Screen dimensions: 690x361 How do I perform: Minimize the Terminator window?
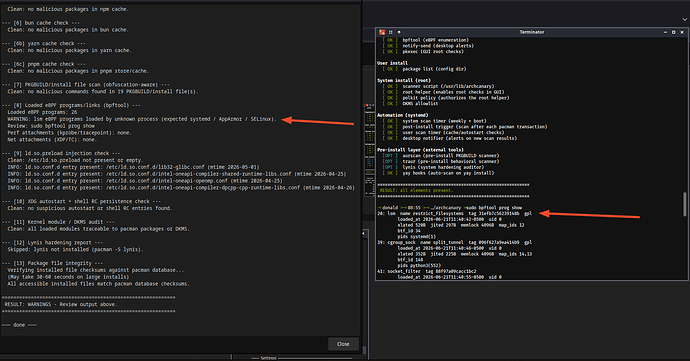(x=665, y=32)
